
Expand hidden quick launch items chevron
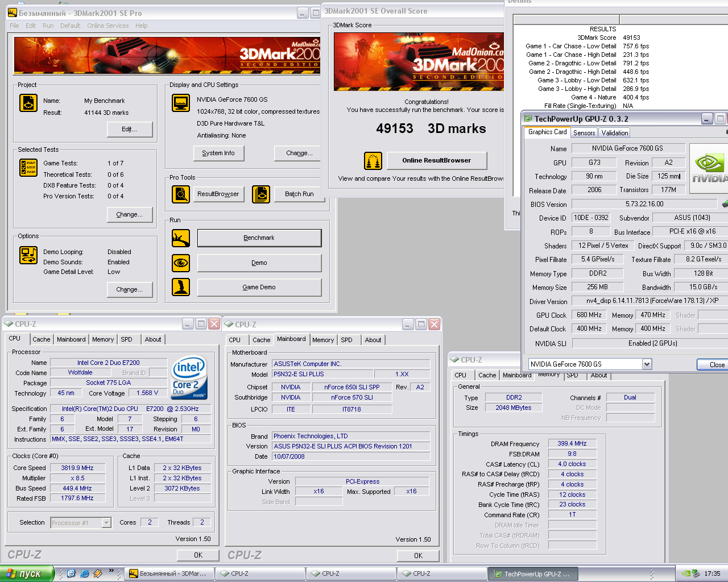click(x=111, y=571)
